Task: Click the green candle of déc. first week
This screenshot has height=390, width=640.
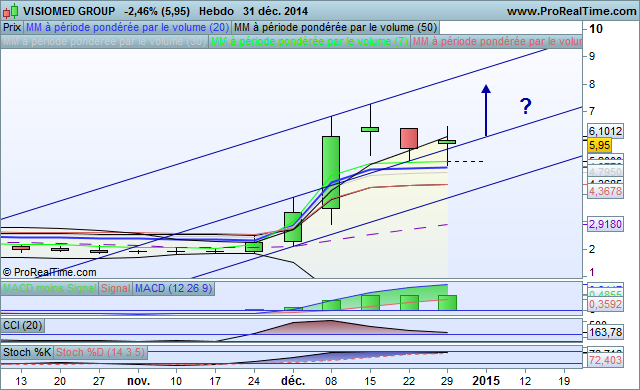Action: [x=293, y=227]
